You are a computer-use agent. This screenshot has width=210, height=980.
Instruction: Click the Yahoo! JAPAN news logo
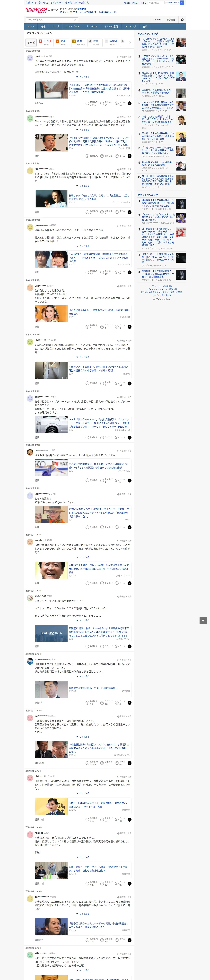(x=41, y=10)
